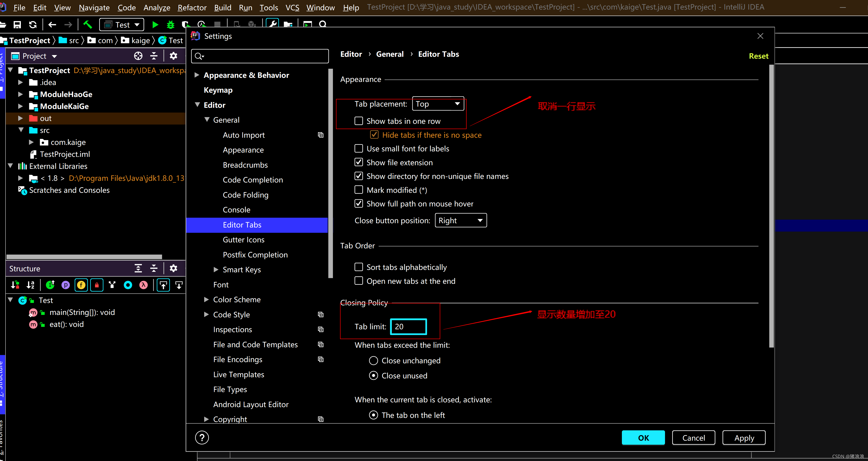Viewport: 868px width, 461px height.
Task: Navigate back with the left arrow icon
Action: point(52,25)
